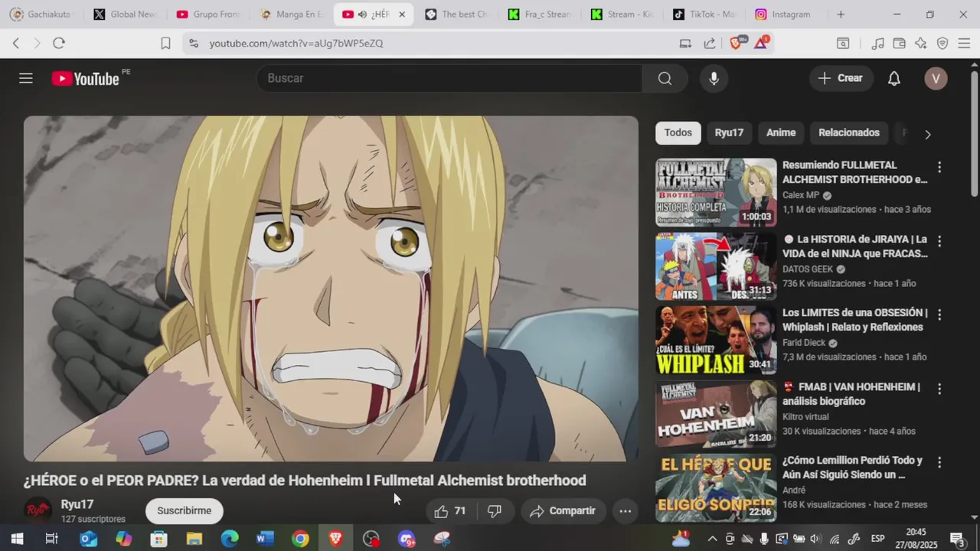Open more actions ellipsis under video
980x551 pixels.
click(x=625, y=511)
